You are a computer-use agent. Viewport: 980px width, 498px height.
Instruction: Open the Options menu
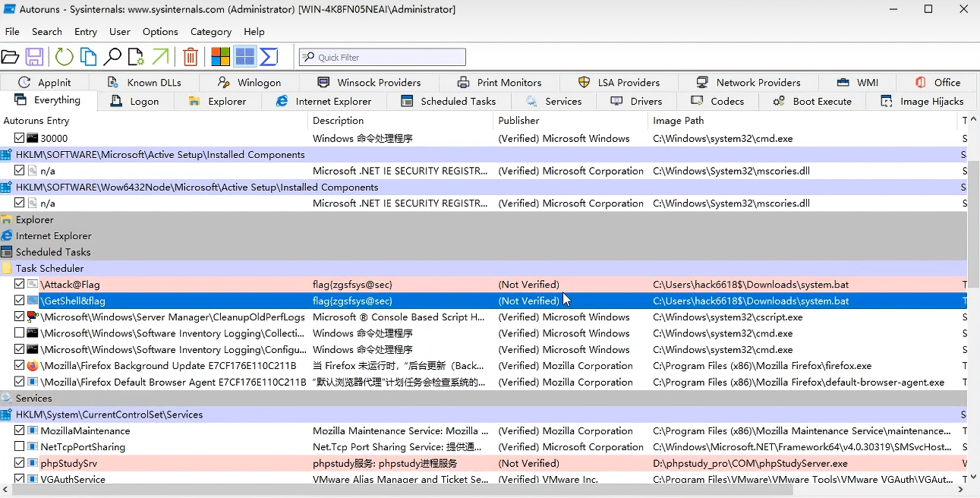[x=160, y=32]
